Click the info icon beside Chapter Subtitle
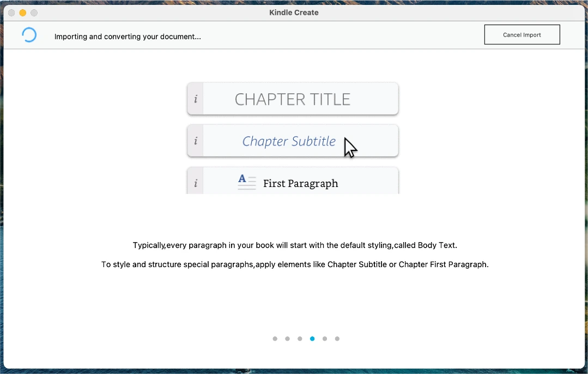The width and height of the screenshot is (588, 374). click(x=196, y=141)
